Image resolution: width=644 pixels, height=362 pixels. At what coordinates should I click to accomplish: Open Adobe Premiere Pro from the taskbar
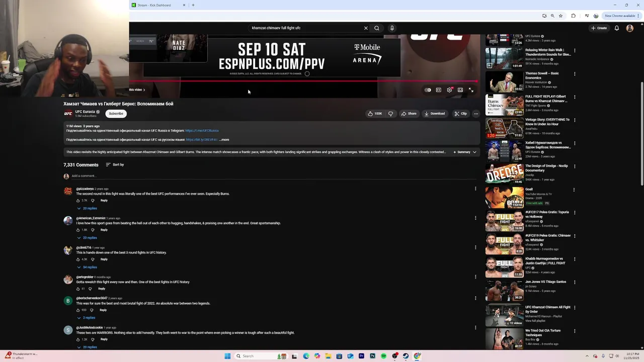click(361, 356)
